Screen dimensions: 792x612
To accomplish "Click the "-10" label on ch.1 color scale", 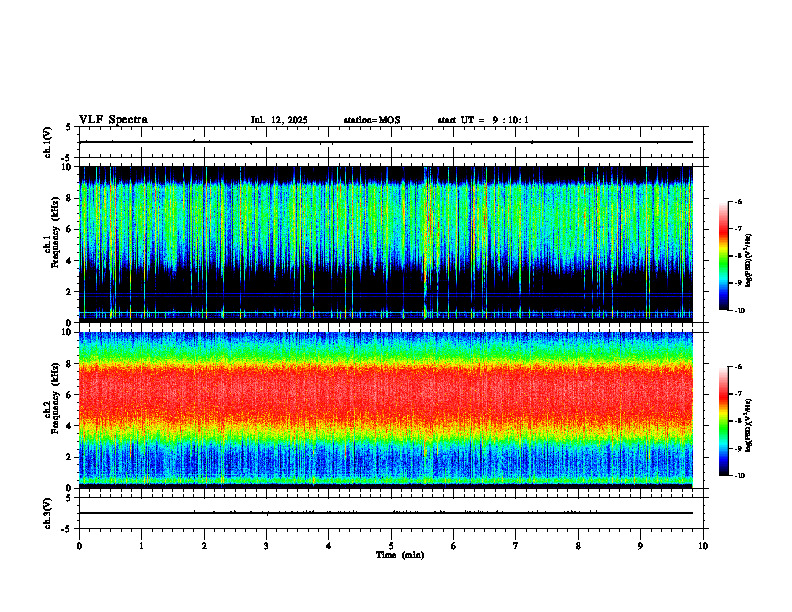I will coord(740,311).
